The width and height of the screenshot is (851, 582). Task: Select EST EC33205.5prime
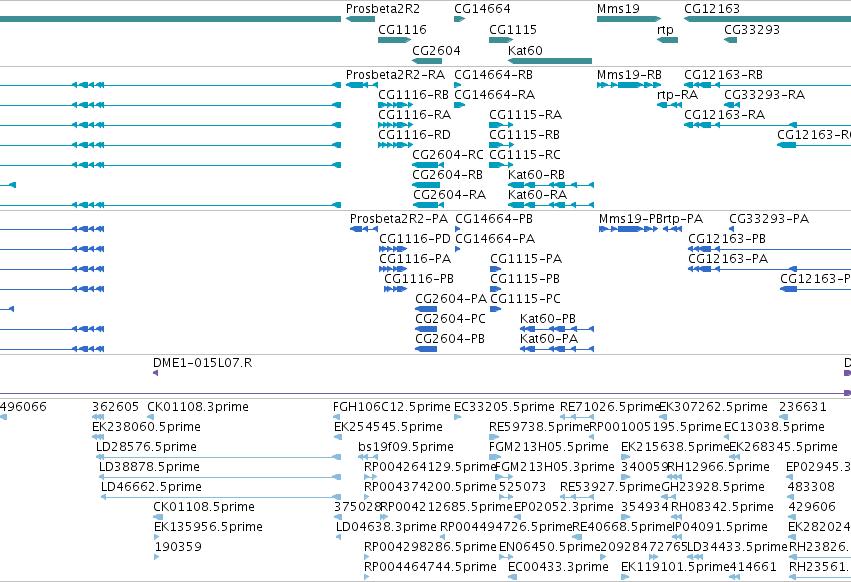(x=504, y=407)
